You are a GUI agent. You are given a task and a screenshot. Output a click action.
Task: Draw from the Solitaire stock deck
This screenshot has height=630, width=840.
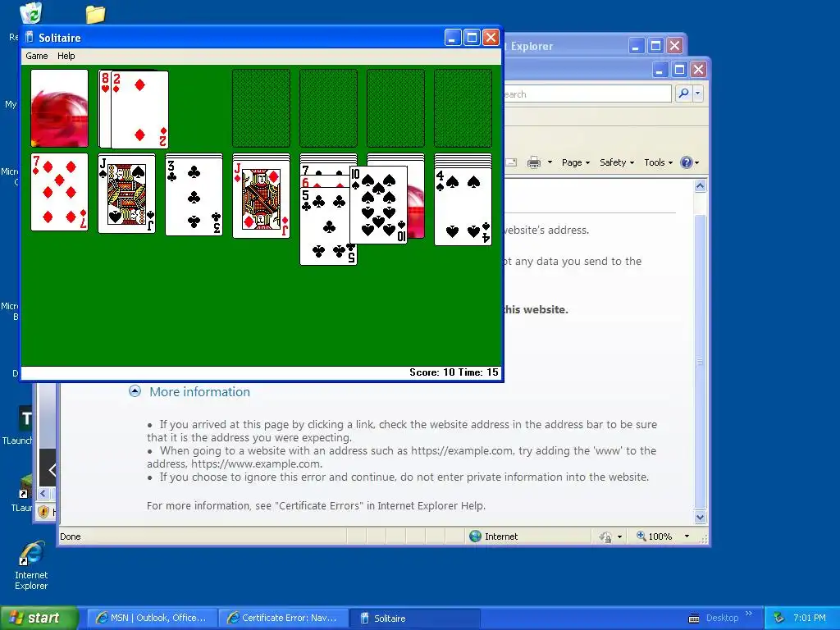[59, 107]
